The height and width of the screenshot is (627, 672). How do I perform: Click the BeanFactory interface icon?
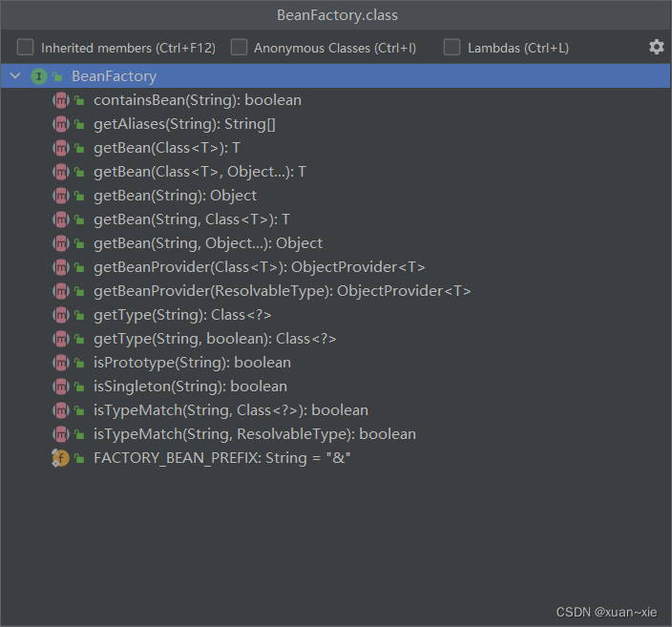pyautogui.click(x=38, y=76)
